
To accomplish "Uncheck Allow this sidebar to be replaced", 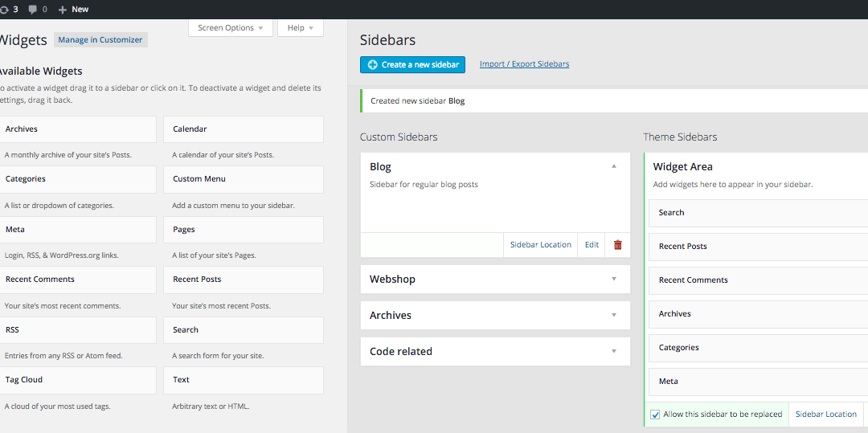I will pos(655,415).
